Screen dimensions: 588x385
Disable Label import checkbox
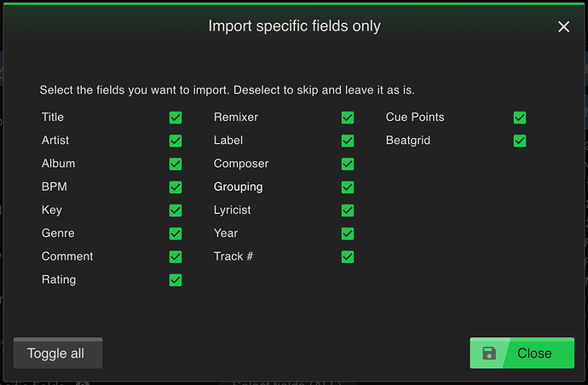[x=348, y=141]
